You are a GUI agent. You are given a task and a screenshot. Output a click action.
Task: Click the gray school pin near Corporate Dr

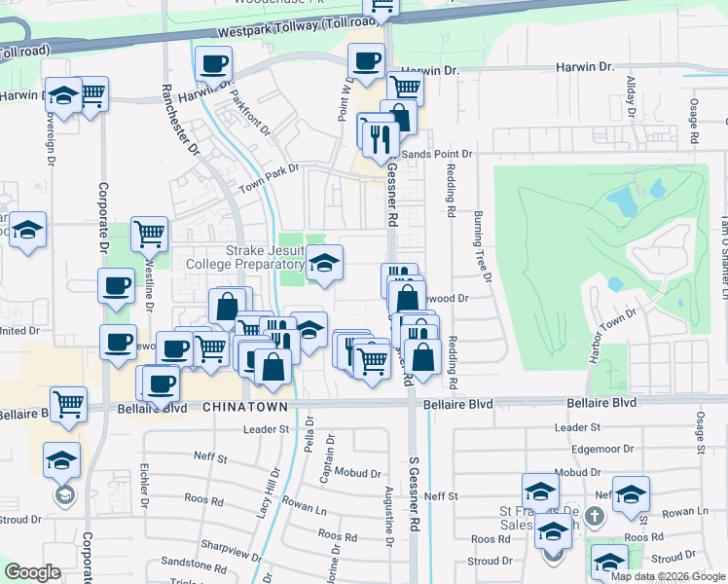pos(65,495)
